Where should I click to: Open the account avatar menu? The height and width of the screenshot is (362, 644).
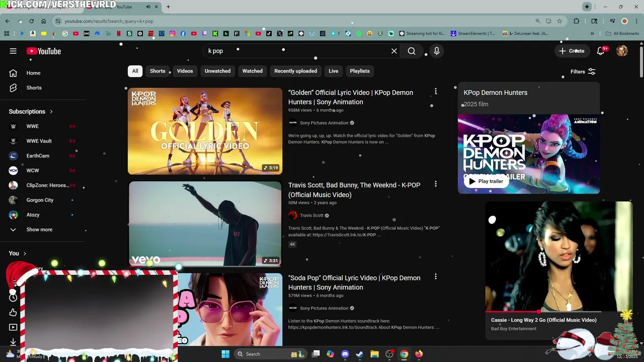[622, 51]
